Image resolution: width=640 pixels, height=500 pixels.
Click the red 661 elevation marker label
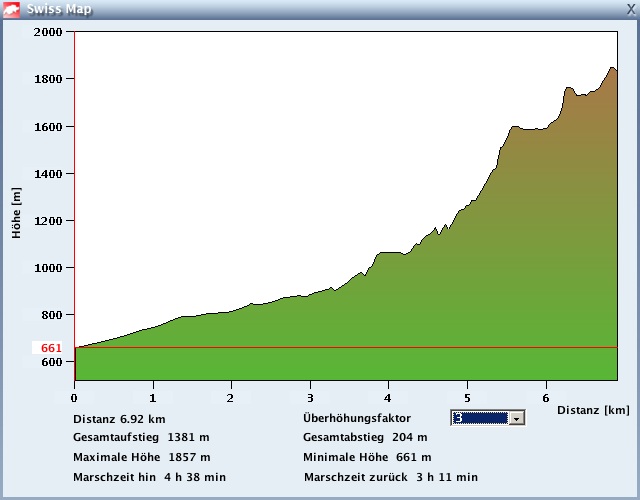tap(51, 348)
